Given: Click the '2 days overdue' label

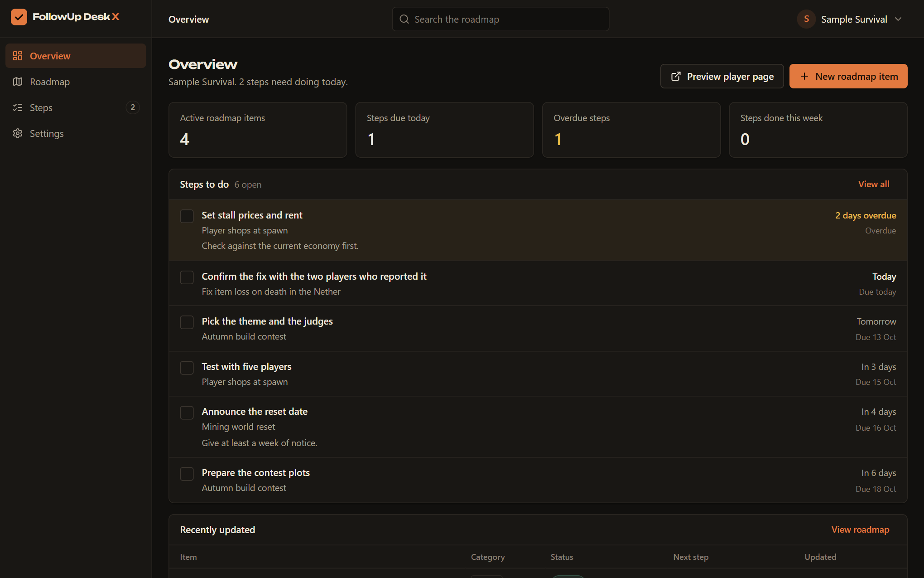Looking at the screenshot, I should tap(866, 215).
